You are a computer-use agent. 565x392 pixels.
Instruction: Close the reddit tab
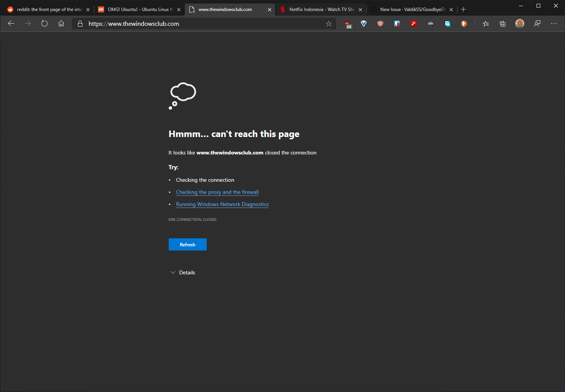tap(88, 10)
